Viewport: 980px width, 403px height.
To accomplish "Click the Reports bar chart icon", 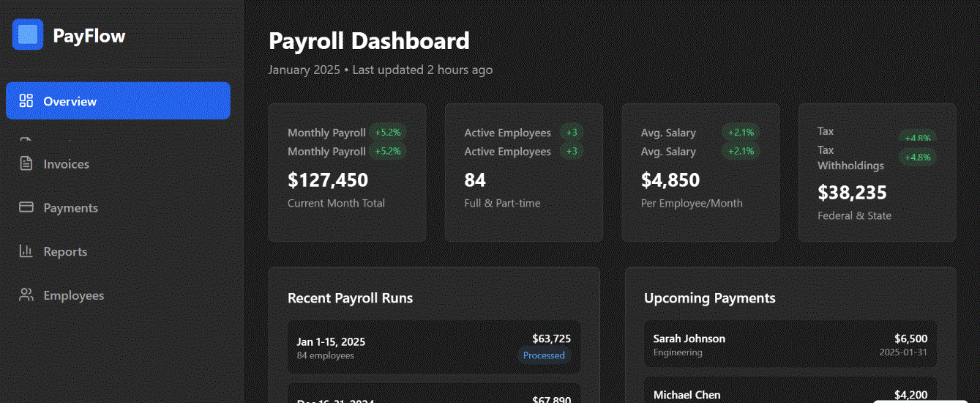I will point(26,251).
